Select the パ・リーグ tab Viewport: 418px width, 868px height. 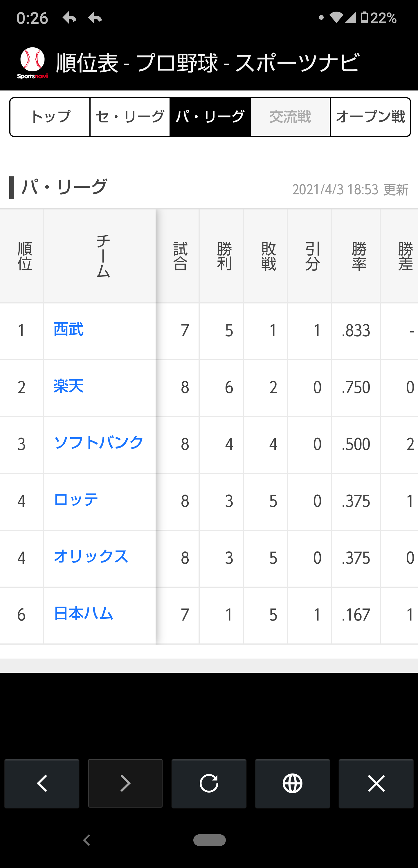tap(210, 117)
